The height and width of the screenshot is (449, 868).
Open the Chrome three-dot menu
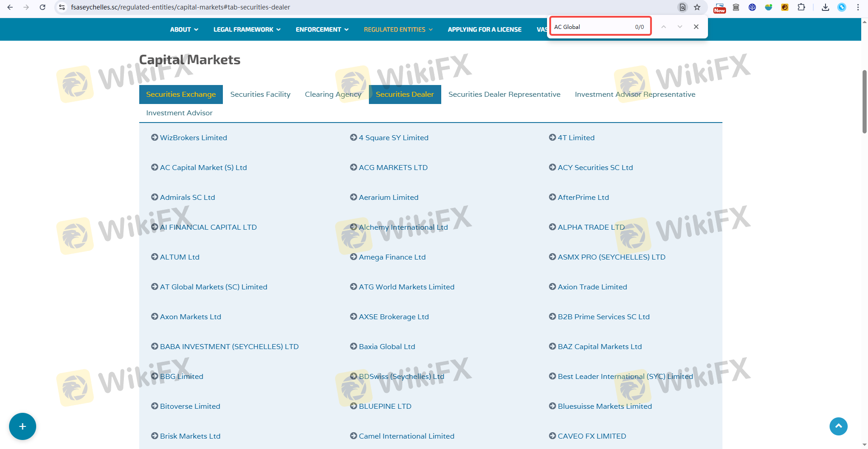[x=858, y=7]
